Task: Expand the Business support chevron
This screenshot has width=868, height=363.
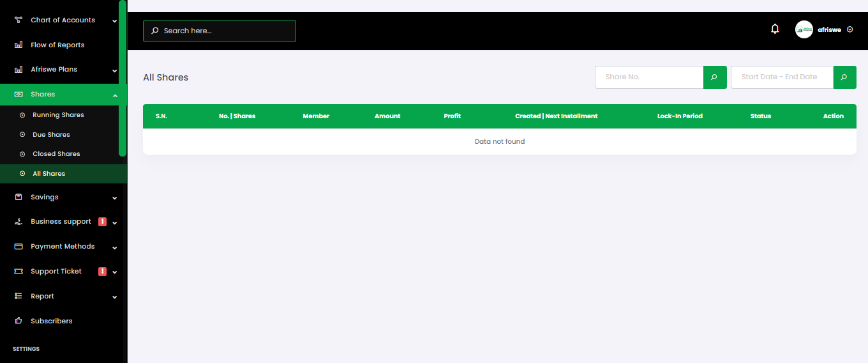Action: point(115,222)
